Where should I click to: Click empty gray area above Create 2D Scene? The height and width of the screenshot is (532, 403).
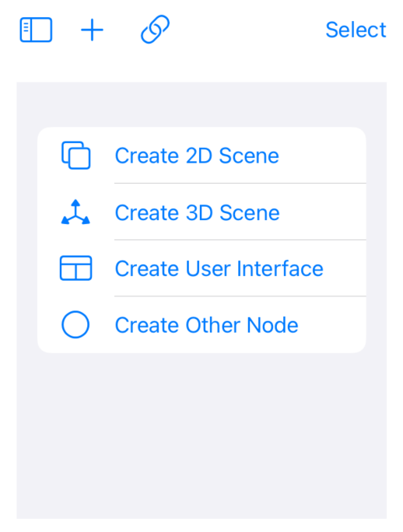(201, 104)
